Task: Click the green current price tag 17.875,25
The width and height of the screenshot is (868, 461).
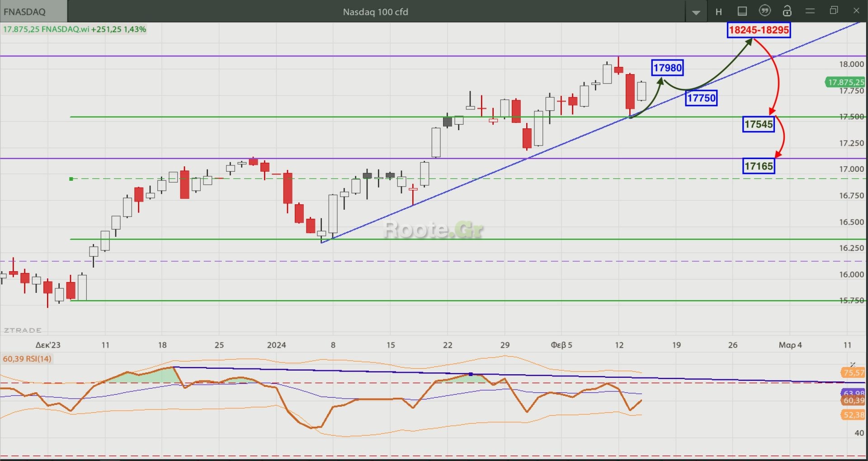Action: pos(845,82)
